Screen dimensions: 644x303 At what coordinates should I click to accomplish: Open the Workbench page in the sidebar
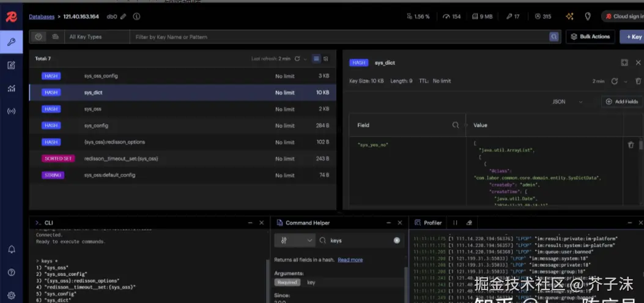(11, 65)
